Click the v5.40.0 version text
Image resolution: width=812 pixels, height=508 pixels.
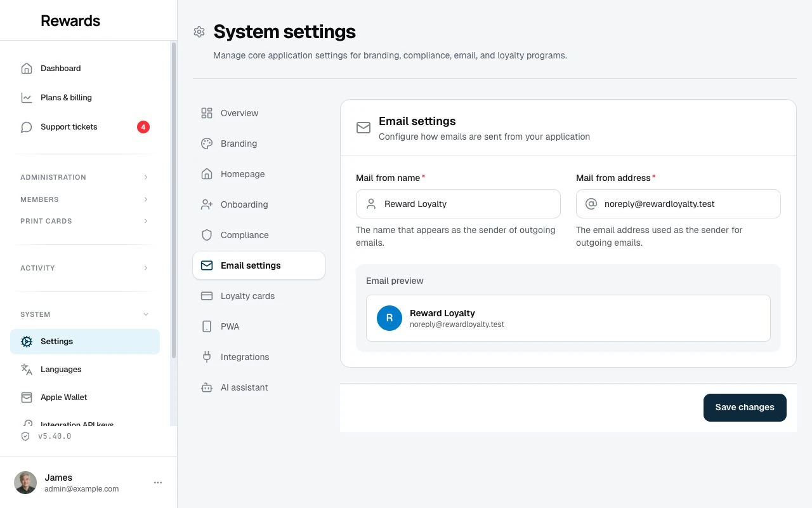pyautogui.click(x=55, y=436)
